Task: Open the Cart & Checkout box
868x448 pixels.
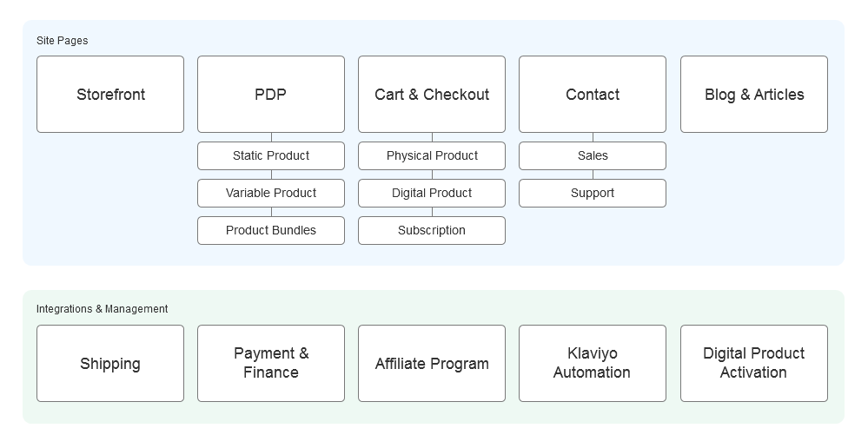Action: 432,95
